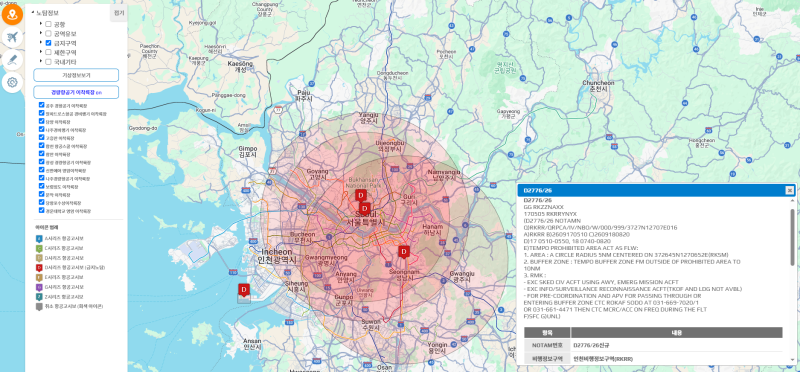
Task: Click the 취소 항공고시보 legend label
Action: 74,306
